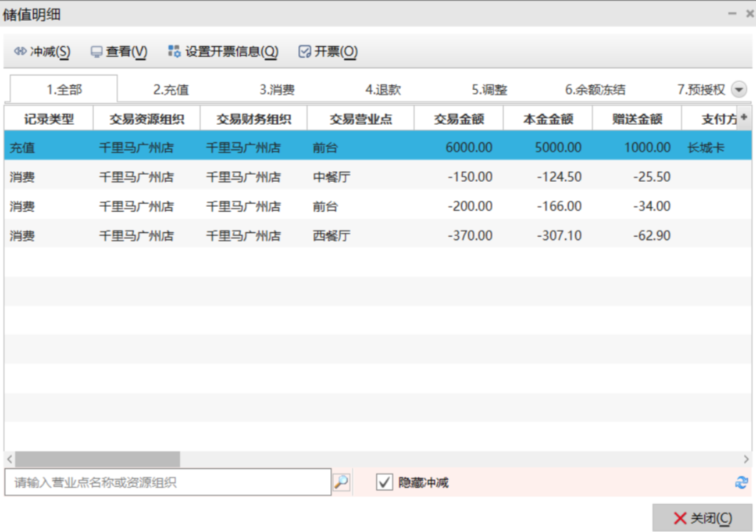The height and width of the screenshot is (532, 756).
Task: Uncheck the 隐藏冲减 checkbox
Action: 384,483
